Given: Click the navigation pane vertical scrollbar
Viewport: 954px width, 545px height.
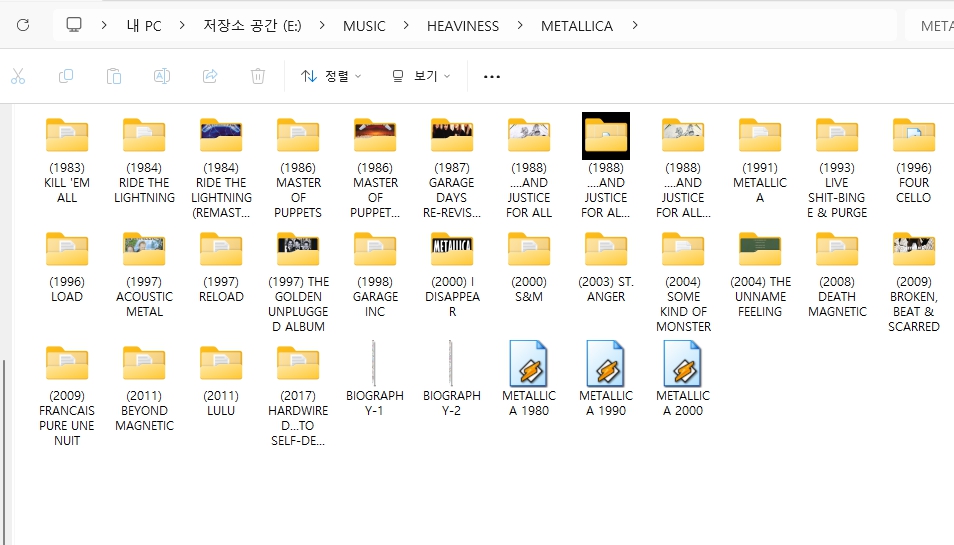Looking at the screenshot, I should pos(4,451).
